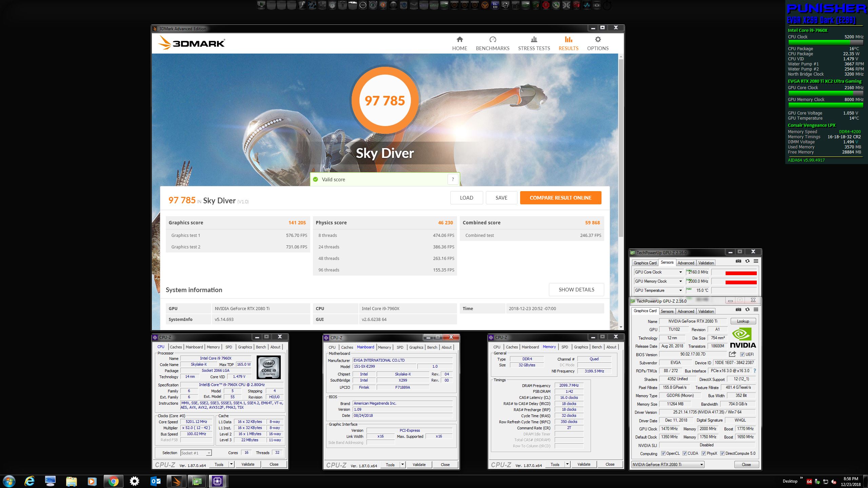Toggle the PhysX checkbox

(704, 453)
